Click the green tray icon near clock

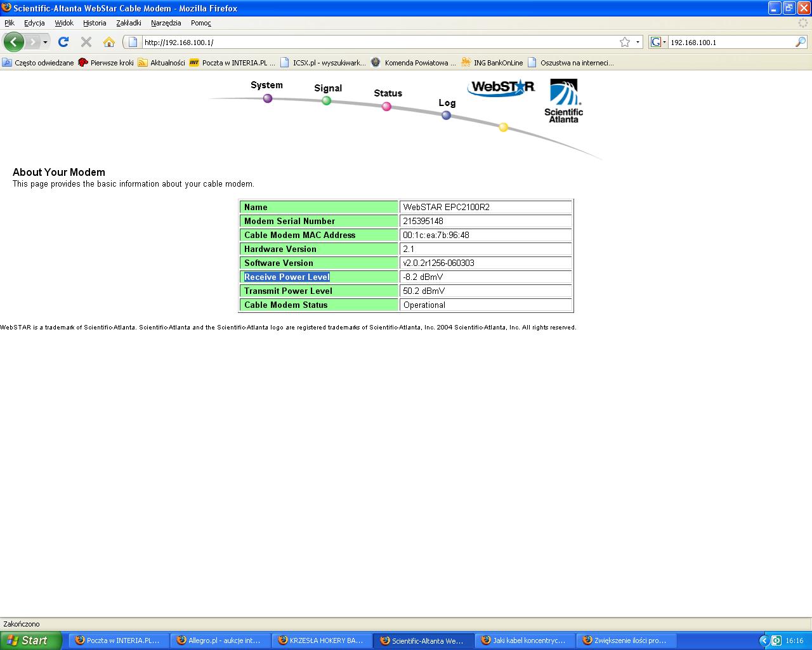click(776, 640)
